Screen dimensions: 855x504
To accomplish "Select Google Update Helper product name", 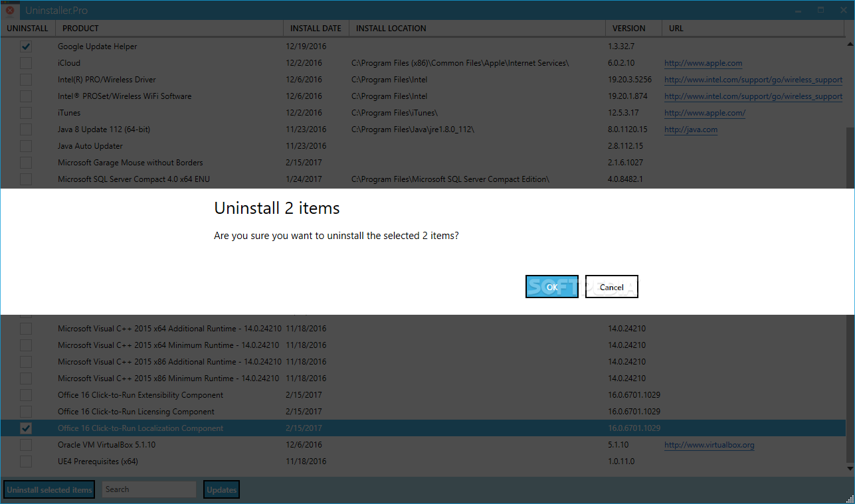I will (97, 46).
